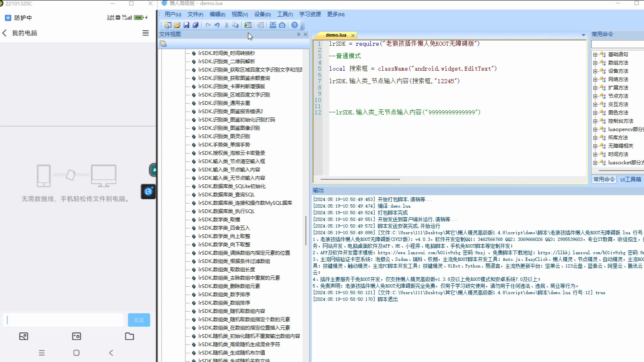Screen dimensions: 644x362
Task: Click the new file toolbar icon
Action: pyautogui.click(x=168, y=25)
